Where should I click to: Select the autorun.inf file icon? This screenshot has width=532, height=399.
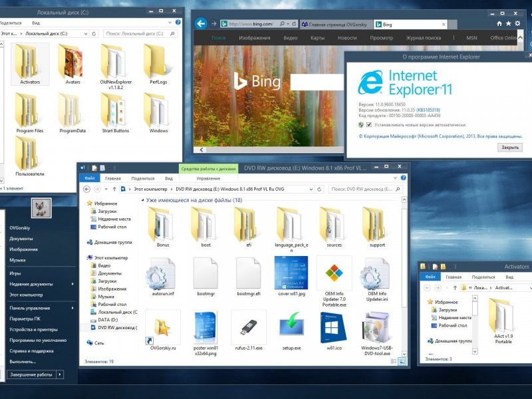pos(162,274)
